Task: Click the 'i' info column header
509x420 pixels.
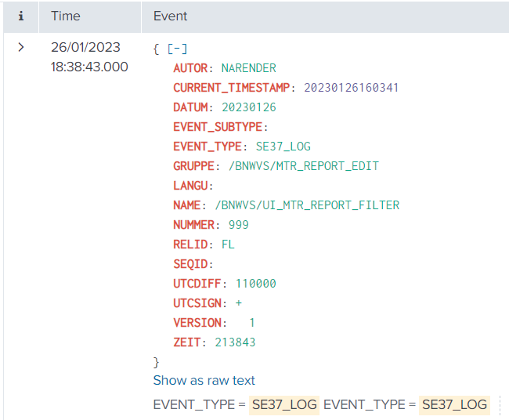Action: coord(21,16)
